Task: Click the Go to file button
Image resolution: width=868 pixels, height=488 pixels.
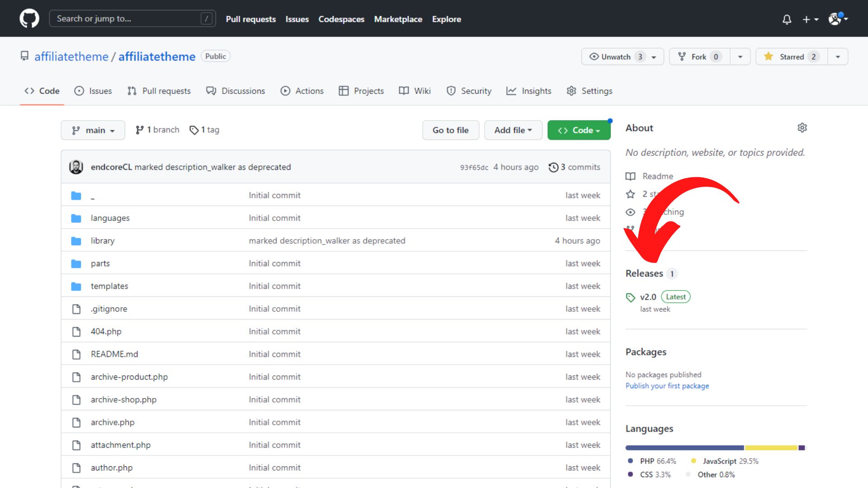Action: (x=450, y=130)
